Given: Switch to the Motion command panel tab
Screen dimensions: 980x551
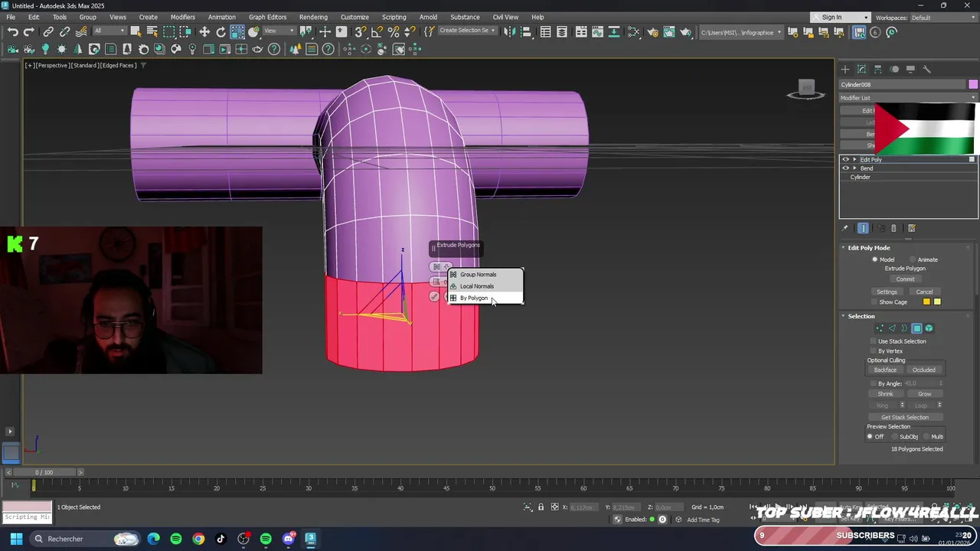Looking at the screenshot, I should (894, 69).
